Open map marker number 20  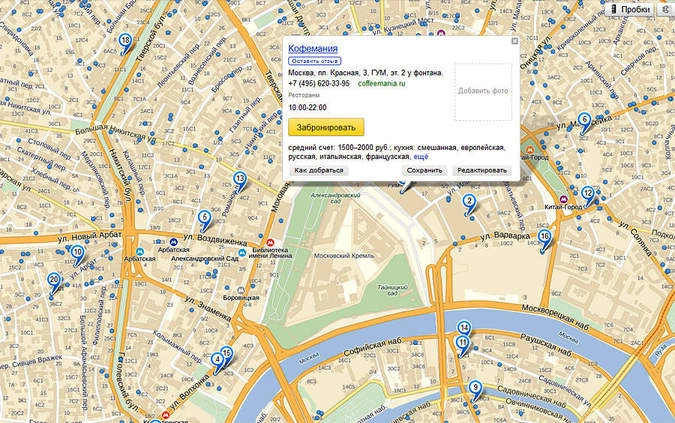[x=54, y=280]
